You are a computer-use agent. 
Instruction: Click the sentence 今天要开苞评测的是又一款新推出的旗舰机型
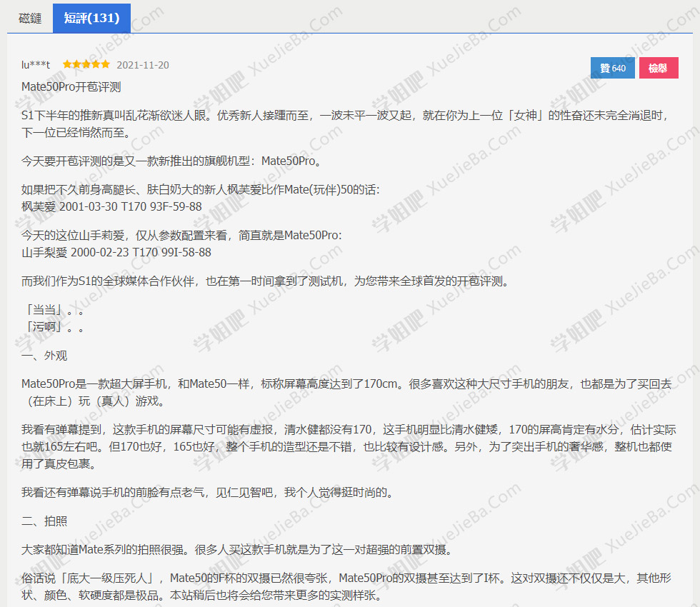tap(171, 161)
